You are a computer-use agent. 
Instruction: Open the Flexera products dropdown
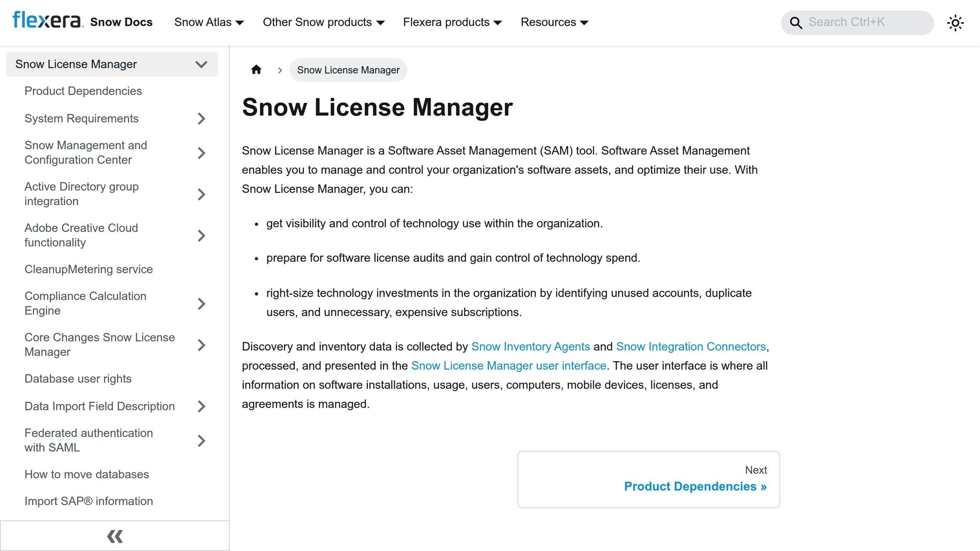[x=452, y=22]
